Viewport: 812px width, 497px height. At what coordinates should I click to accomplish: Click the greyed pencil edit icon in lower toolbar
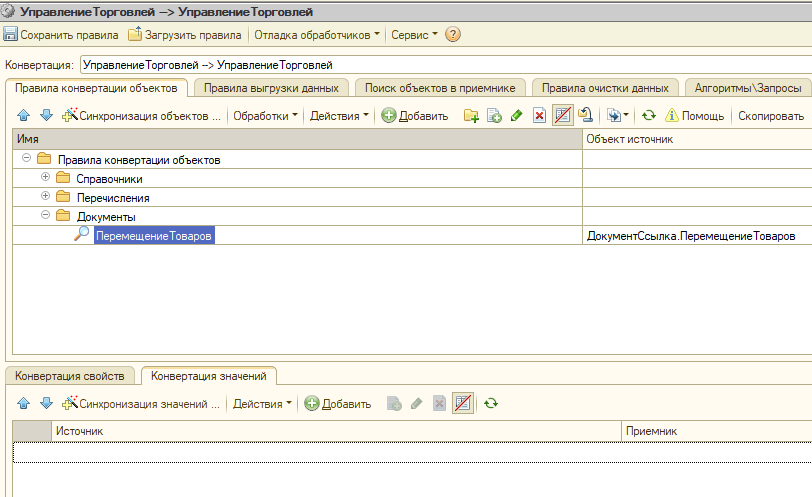[416, 403]
